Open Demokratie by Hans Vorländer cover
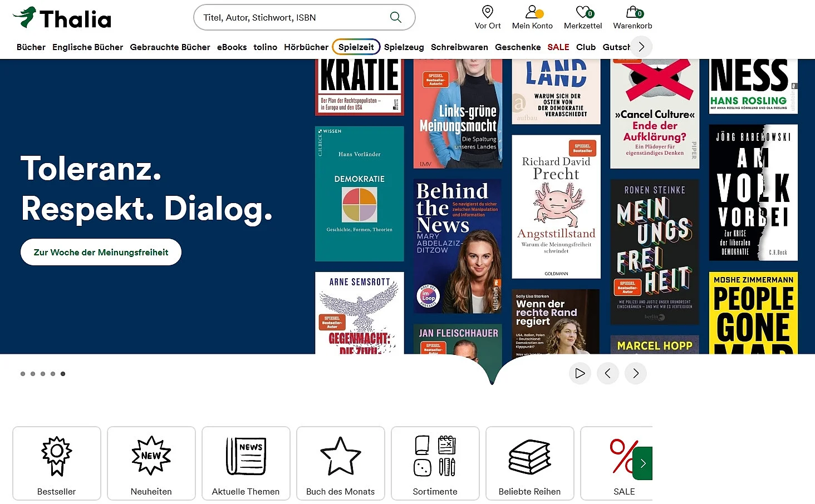815x504 pixels. pyautogui.click(x=359, y=194)
